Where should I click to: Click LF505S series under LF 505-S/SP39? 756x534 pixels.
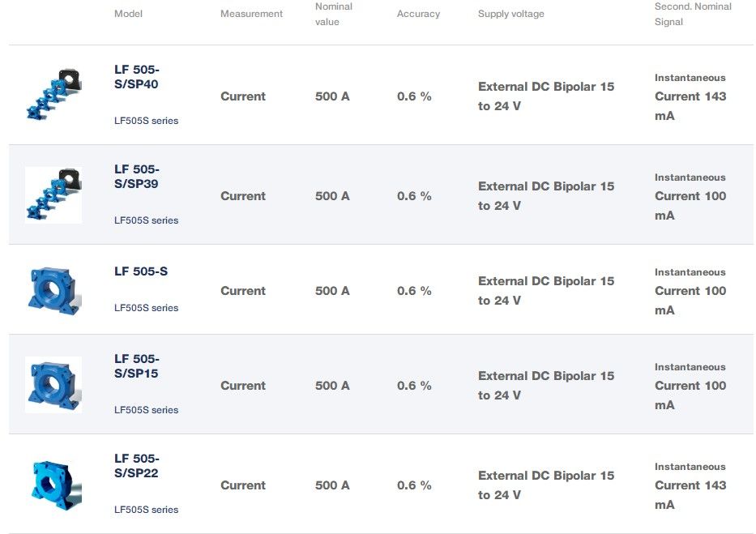[146, 220]
